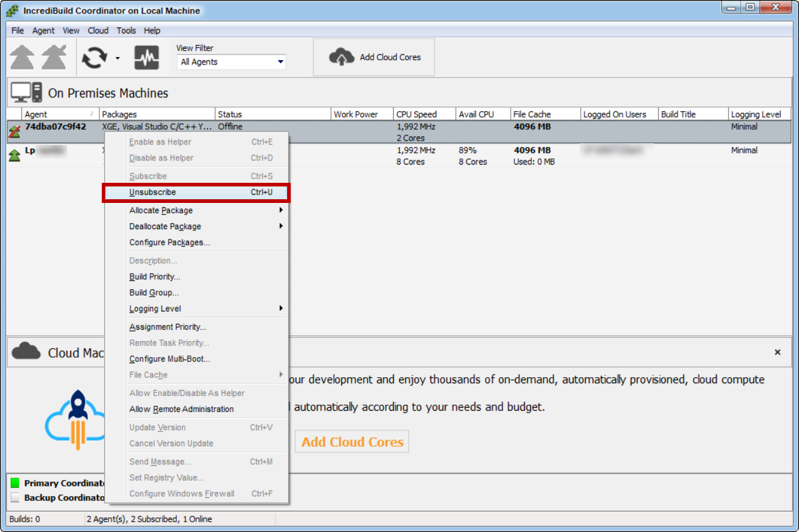
Task: Sort by the CPU Speed column header
Action: pyautogui.click(x=425, y=114)
